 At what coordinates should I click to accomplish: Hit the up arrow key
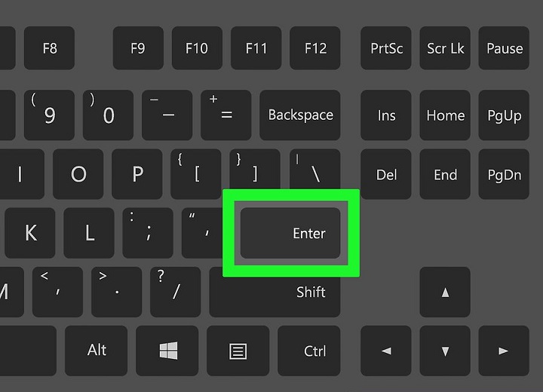coord(445,292)
